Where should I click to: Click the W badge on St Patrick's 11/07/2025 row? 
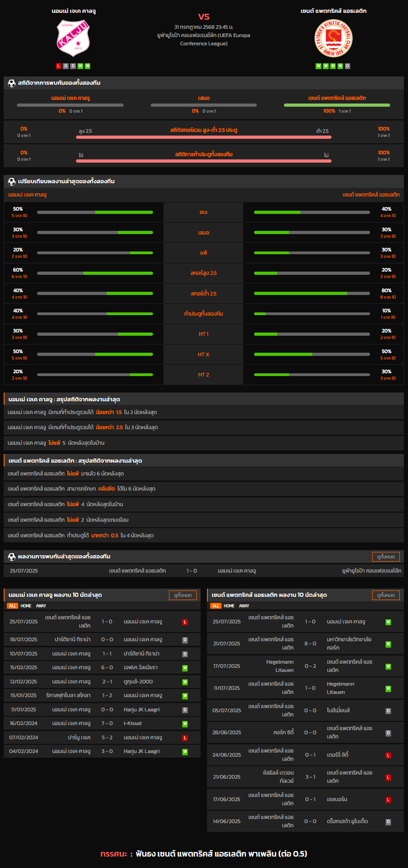tap(388, 688)
